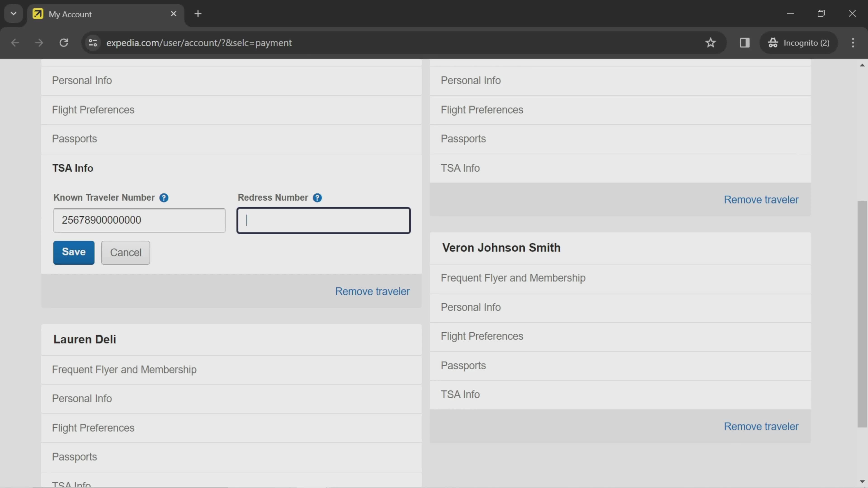The height and width of the screenshot is (488, 868).
Task: Expand Flight Preferences in top-left traveler card
Action: point(231,110)
